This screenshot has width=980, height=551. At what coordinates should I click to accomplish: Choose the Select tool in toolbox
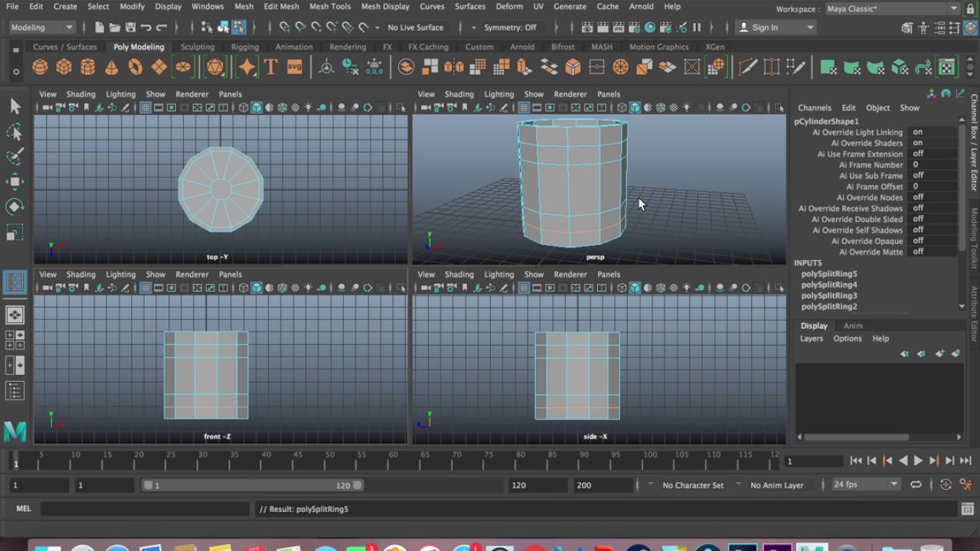[x=15, y=106]
